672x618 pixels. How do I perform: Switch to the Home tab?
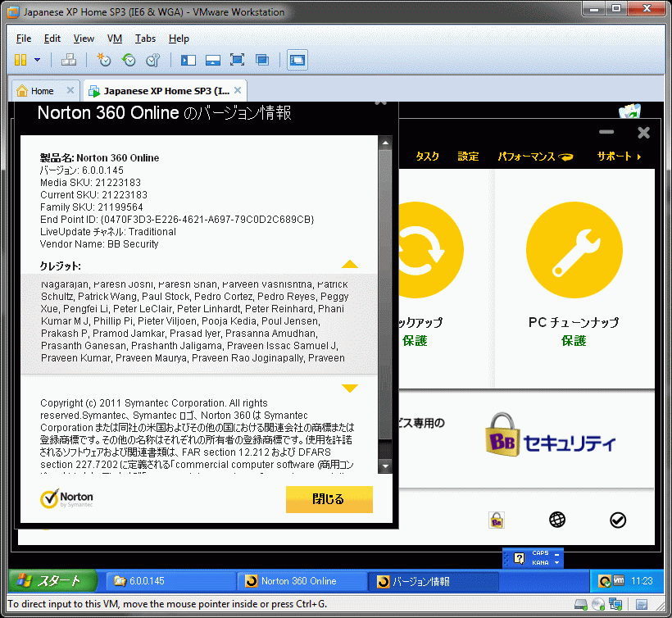coord(42,91)
